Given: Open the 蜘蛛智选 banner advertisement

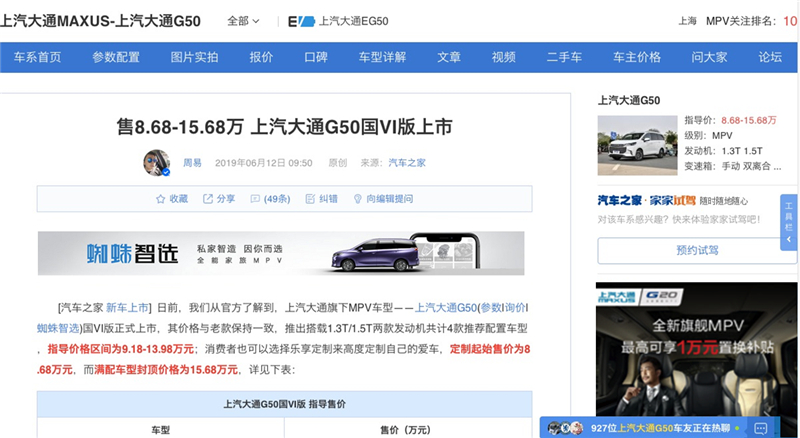Looking at the screenshot, I should tap(281, 253).
